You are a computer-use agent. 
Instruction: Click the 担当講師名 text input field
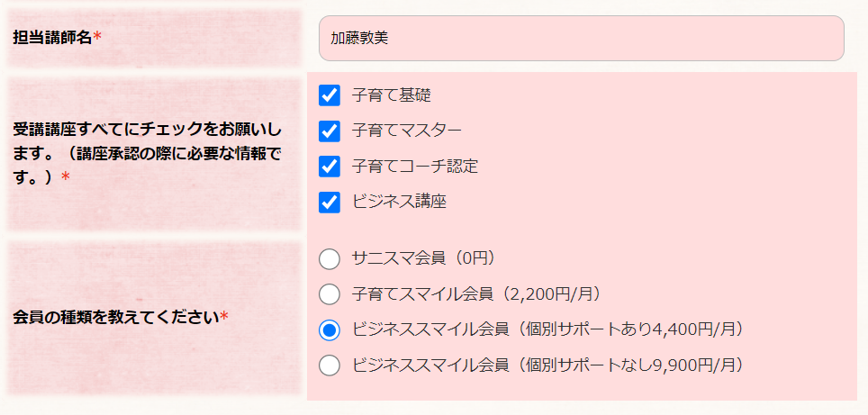click(x=582, y=38)
